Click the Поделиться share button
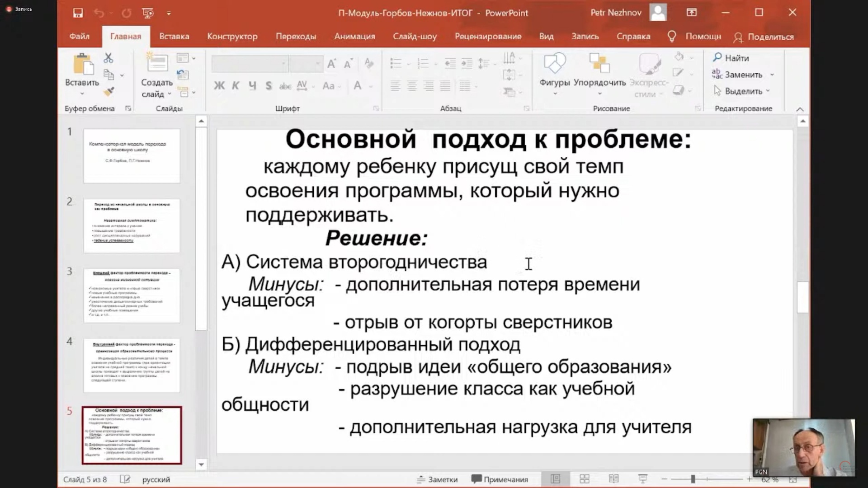 [x=764, y=37]
